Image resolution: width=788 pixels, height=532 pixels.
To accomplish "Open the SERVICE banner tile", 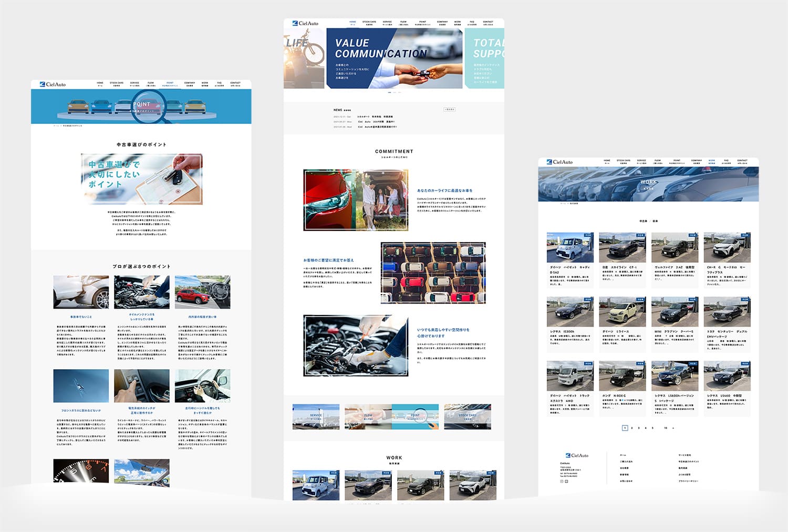I will (316, 416).
